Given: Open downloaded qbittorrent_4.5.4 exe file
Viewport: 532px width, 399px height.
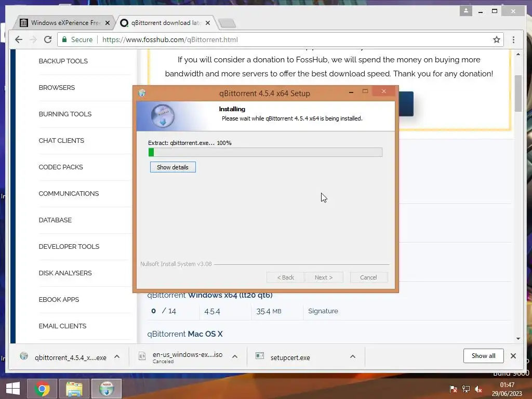Looking at the screenshot, I should click(71, 357).
